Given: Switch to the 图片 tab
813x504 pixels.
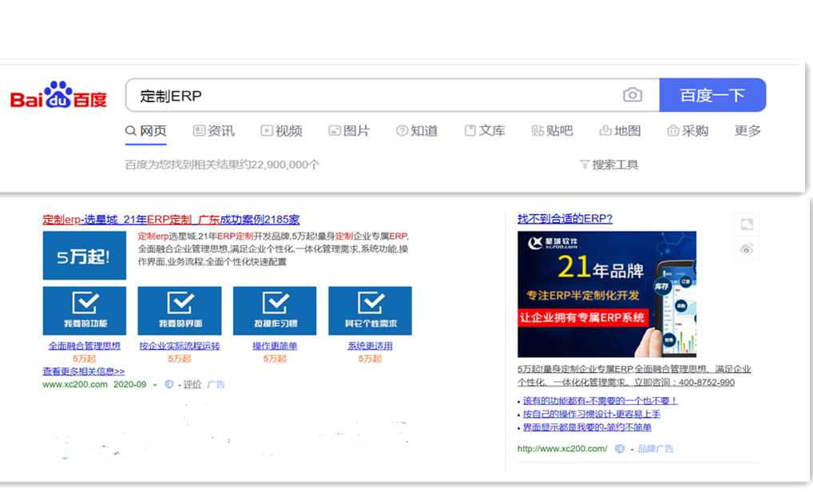Looking at the screenshot, I should coord(349,131).
